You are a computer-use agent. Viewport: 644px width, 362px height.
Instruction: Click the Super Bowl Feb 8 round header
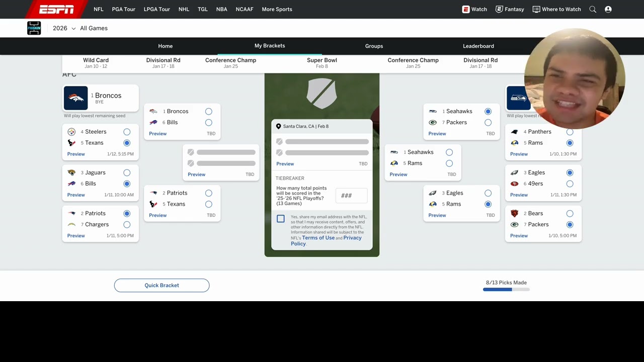[322, 63]
